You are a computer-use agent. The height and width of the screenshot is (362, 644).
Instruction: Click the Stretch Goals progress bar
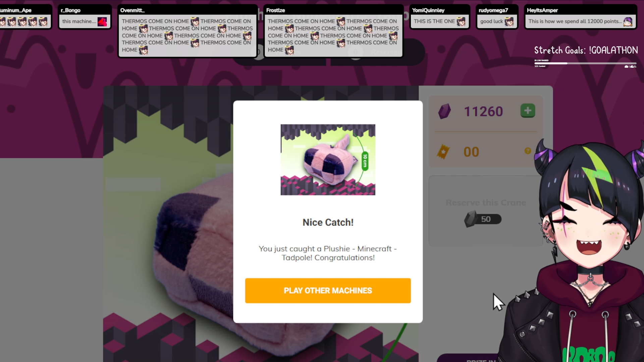(585, 63)
